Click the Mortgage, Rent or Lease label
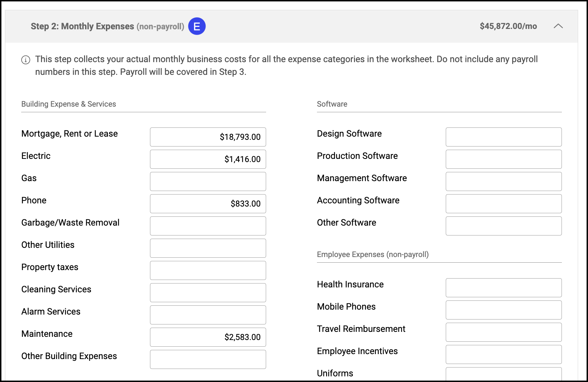This screenshot has width=588, height=382. [70, 134]
